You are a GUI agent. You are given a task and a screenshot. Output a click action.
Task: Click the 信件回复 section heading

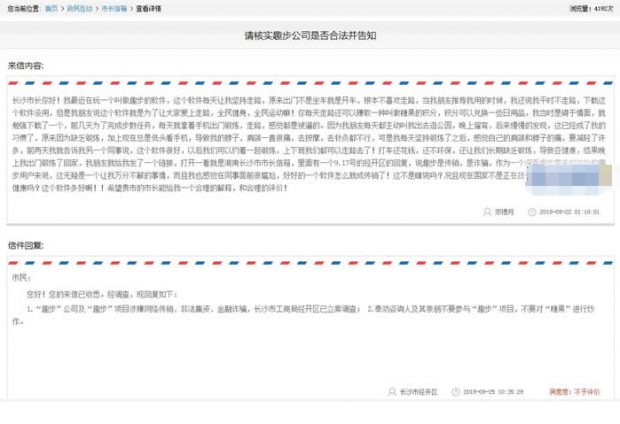tap(26, 246)
